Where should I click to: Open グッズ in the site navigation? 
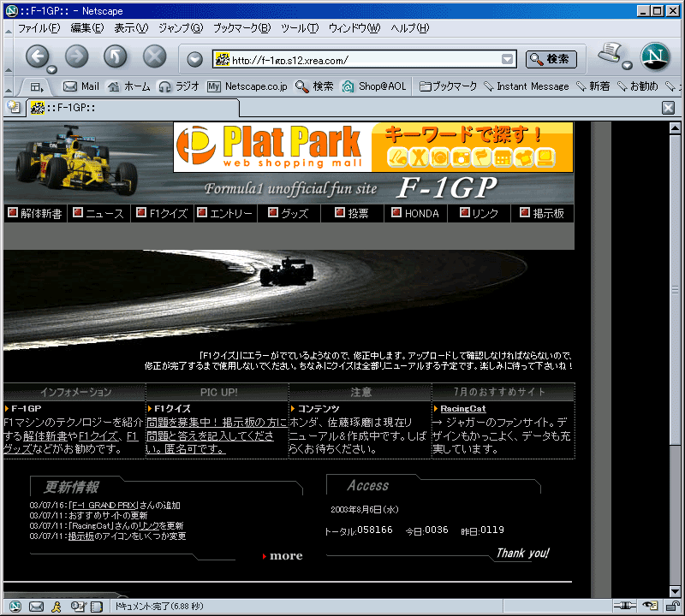(x=289, y=213)
